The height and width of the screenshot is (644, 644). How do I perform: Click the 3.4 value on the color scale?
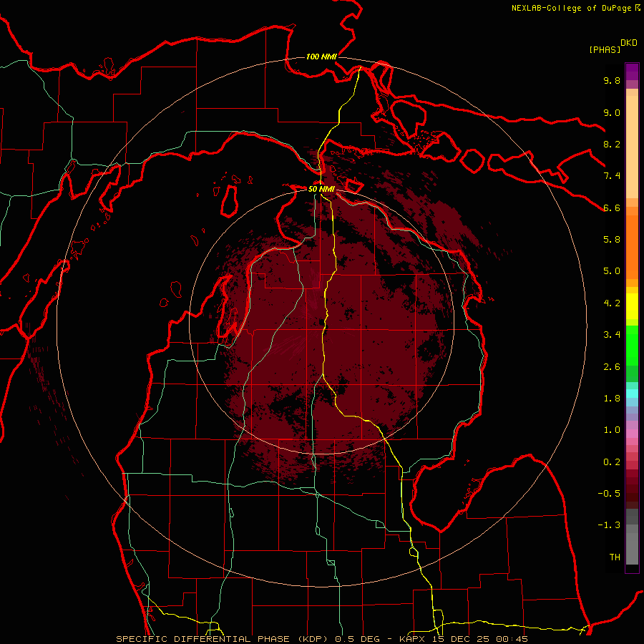612,335
